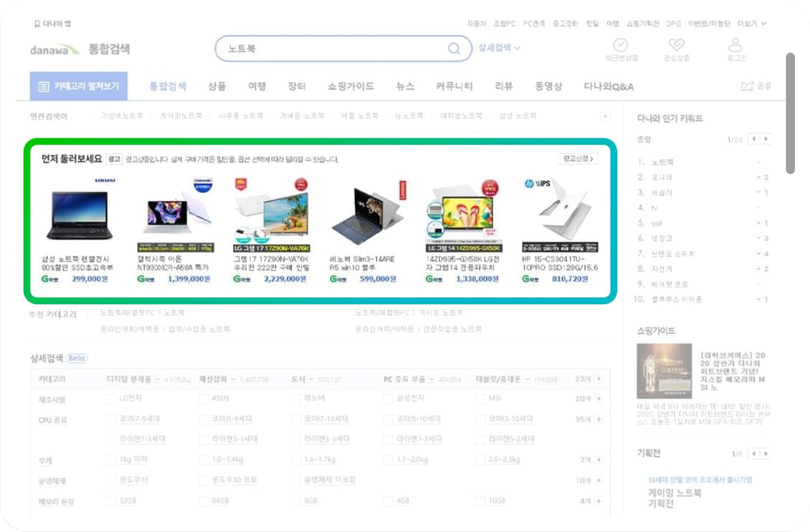Screen dimensions: 810x532
Task: Open the 레노버 Slim3 laptop thumbnail
Action: (x=368, y=215)
